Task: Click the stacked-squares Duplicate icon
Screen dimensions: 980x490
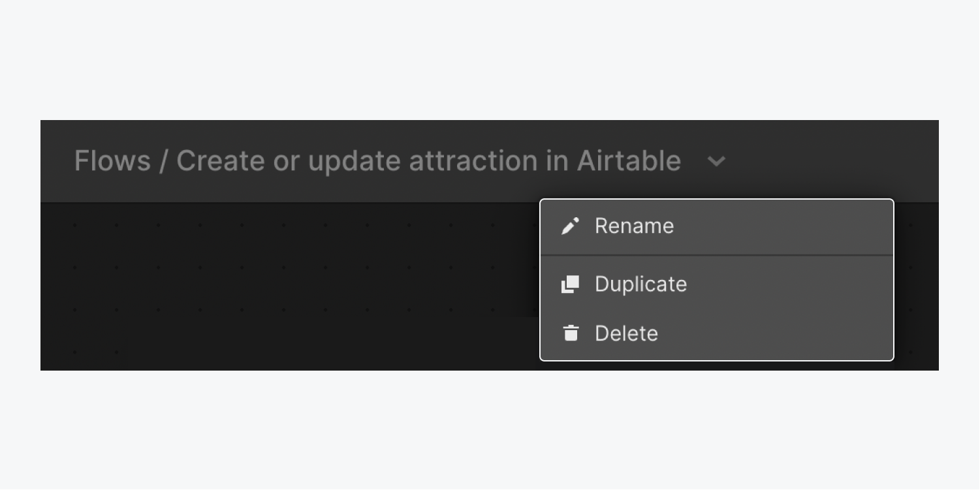Action: (570, 284)
